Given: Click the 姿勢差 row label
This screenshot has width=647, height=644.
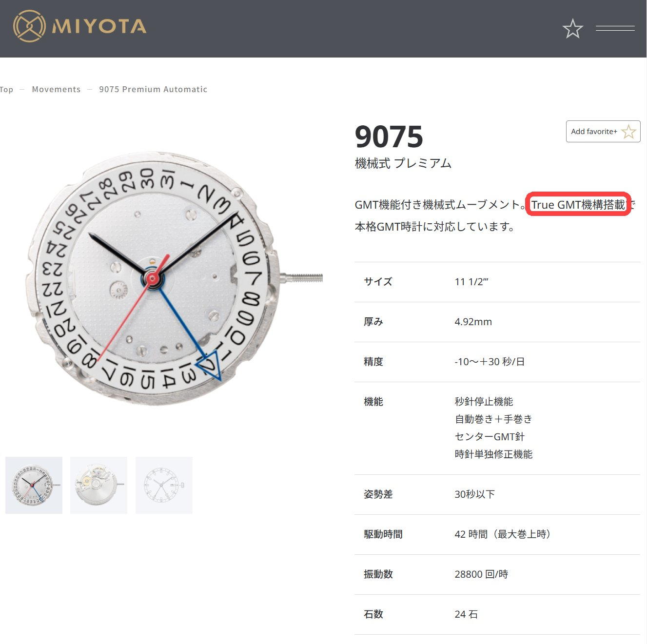Looking at the screenshot, I should tap(378, 494).
